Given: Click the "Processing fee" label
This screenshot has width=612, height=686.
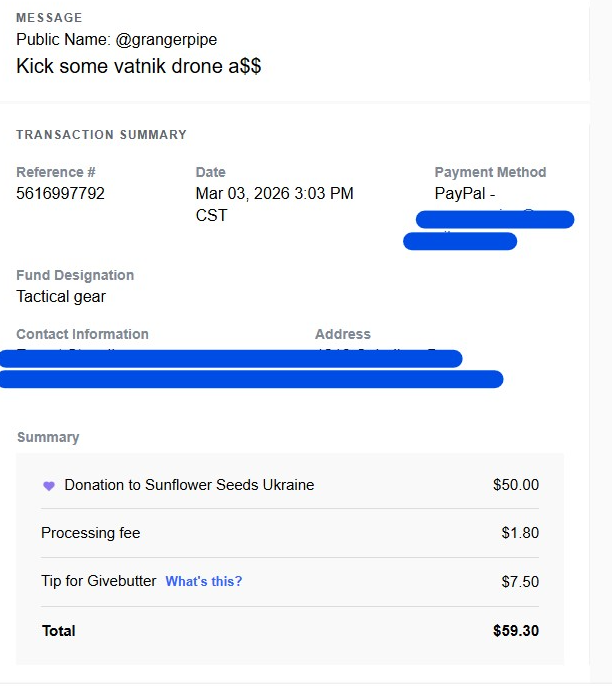Looking at the screenshot, I should (91, 533).
